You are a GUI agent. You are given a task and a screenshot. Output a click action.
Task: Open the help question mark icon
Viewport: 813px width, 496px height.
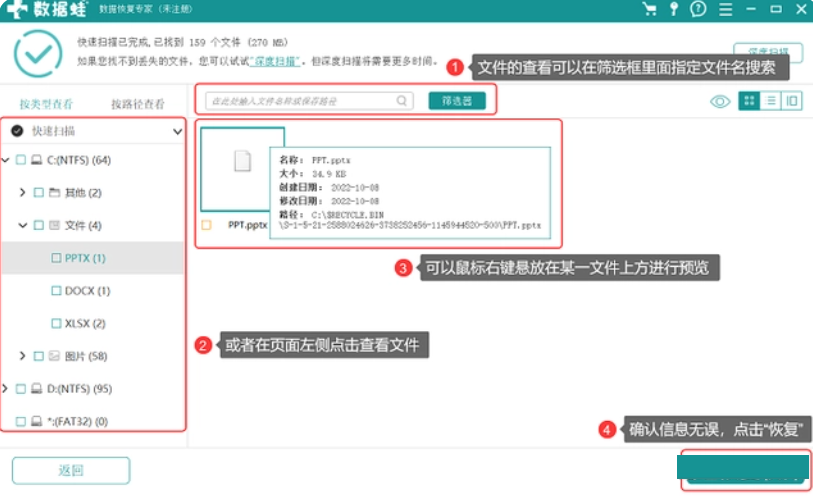698,9
